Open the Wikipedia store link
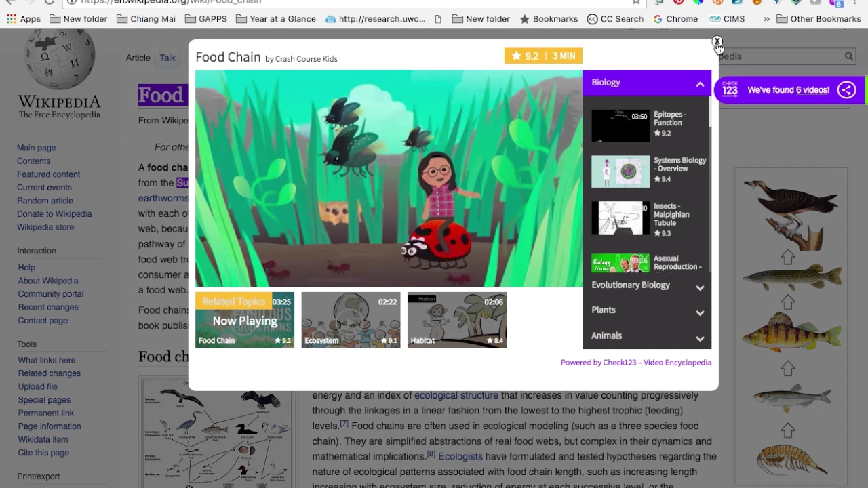 45,227
